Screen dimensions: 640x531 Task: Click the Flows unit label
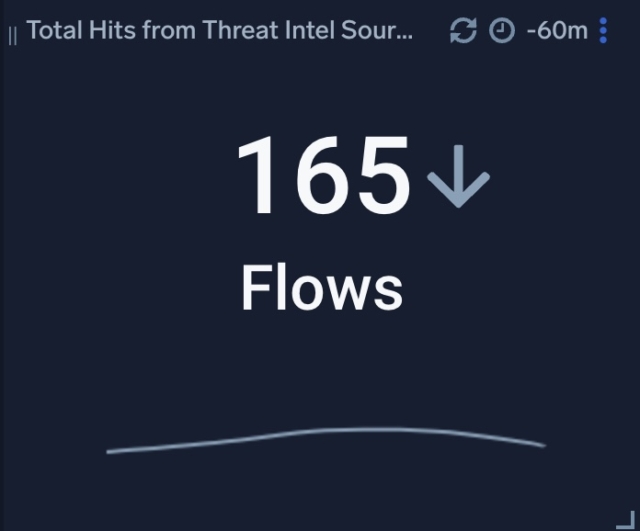point(322,287)
